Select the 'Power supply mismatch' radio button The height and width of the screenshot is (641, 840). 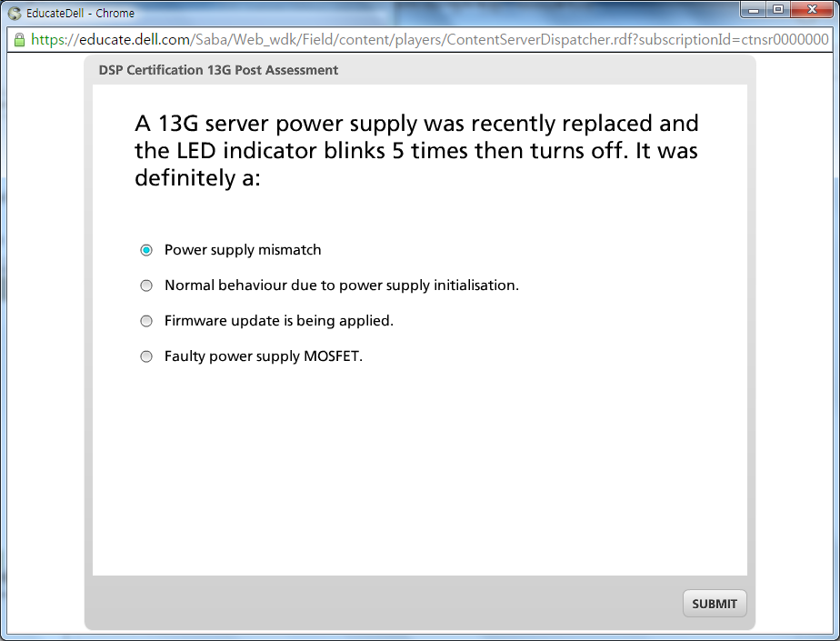pos(146,250)
